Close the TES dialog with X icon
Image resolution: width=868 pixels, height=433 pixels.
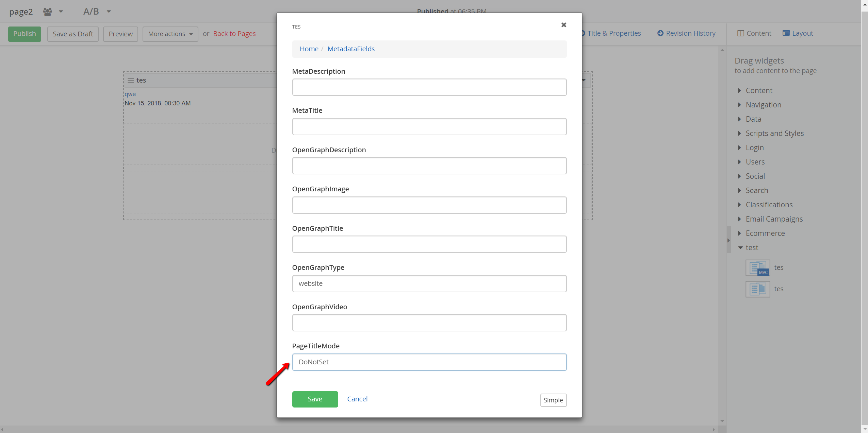tap(563, 25)
